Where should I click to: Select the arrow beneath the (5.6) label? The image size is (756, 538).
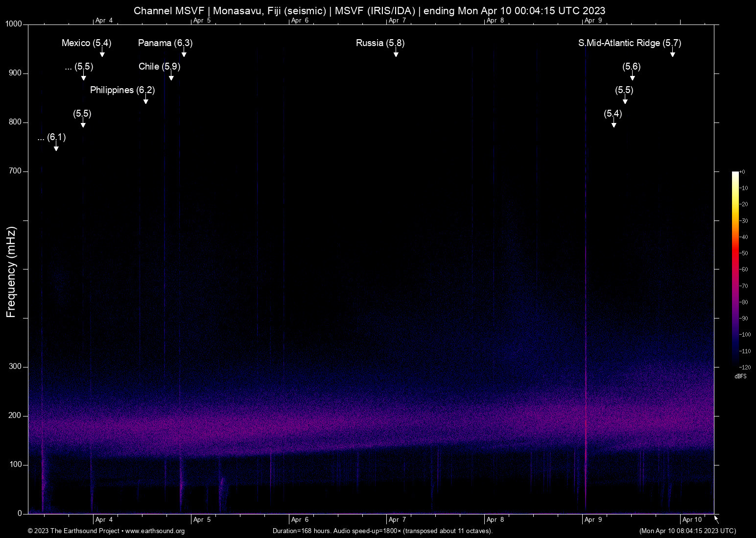coord(632,77)
